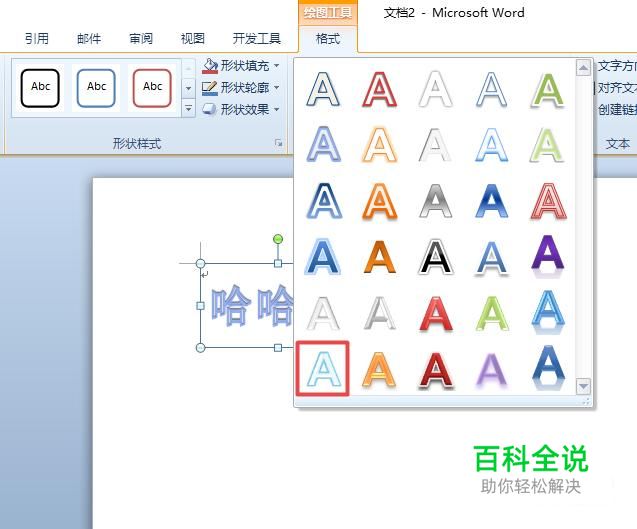Viewport: 637px width, 529px height.
Task: Choose gray faded WordArt in second row
Action: [x=435, y=144]
